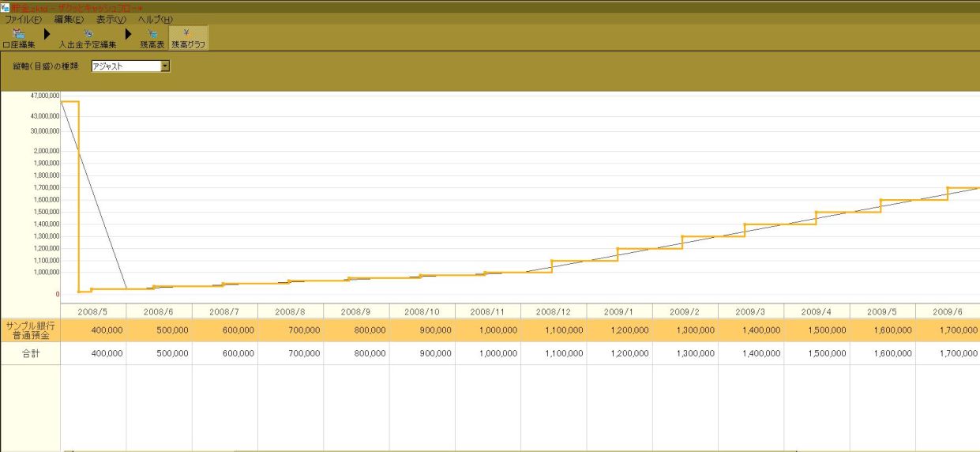Click the 2009/1 column header
The width and height of the screenshot is (980, 452).
[620, 311]
